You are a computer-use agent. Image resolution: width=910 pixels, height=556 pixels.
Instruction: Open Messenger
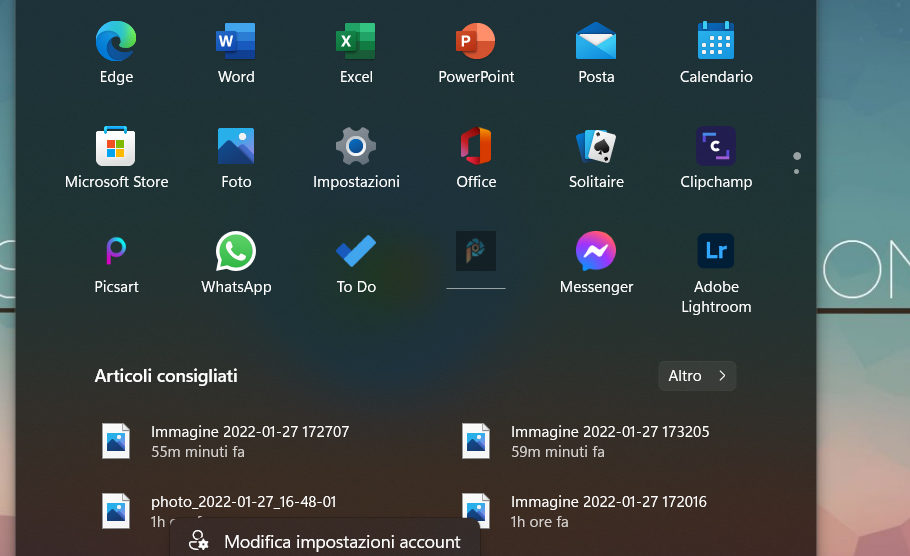point(596,262)
